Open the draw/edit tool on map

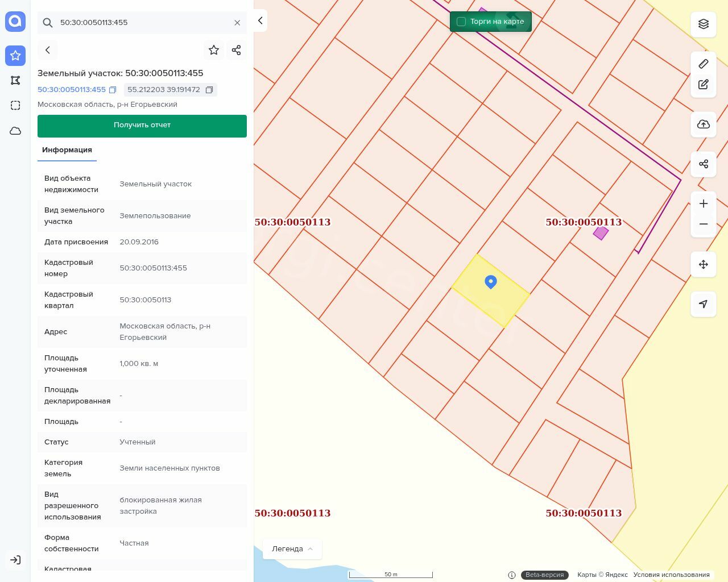click(x=704, y=85)
